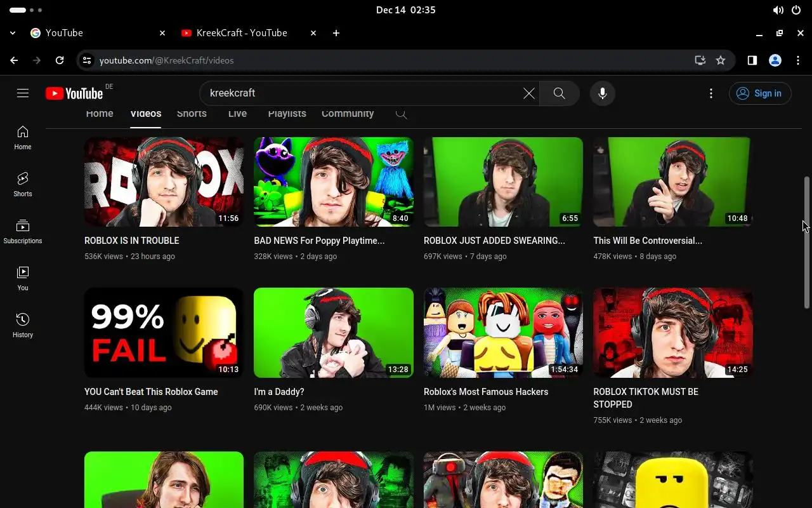
Task: Open Home in the left sidebar
Action: 23,138
